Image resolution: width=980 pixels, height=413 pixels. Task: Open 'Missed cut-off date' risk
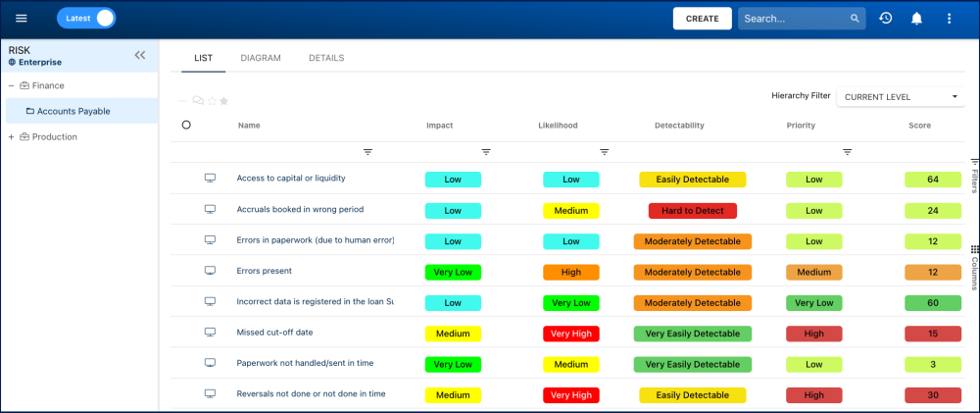(274, 333)
